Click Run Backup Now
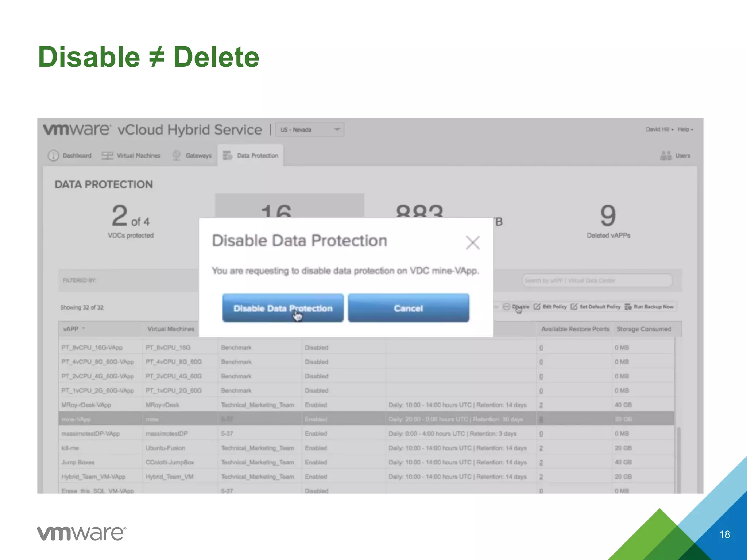This screenshot has height=560, width=747. tap(649, 307)
